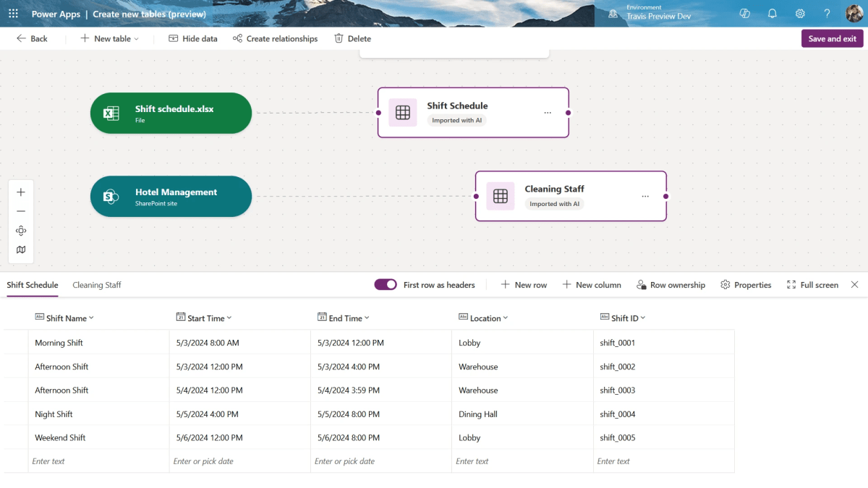The width and height of the screenshot is (868, 488).
Task: Open notifications bell icon
Action: pyautogui.click(x=771, y=13)
